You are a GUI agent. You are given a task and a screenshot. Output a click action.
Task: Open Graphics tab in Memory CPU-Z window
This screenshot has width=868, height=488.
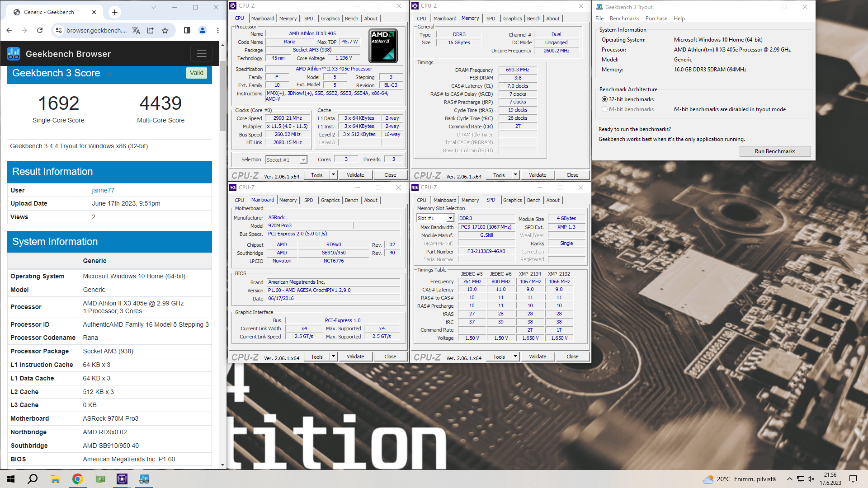click(512, 19)
